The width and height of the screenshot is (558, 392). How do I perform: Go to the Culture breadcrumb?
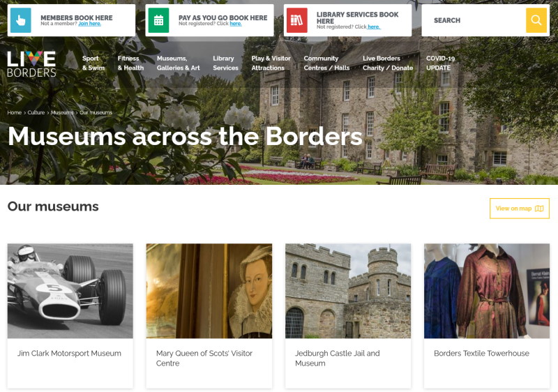pyautogui.click(x=36, y=112)
